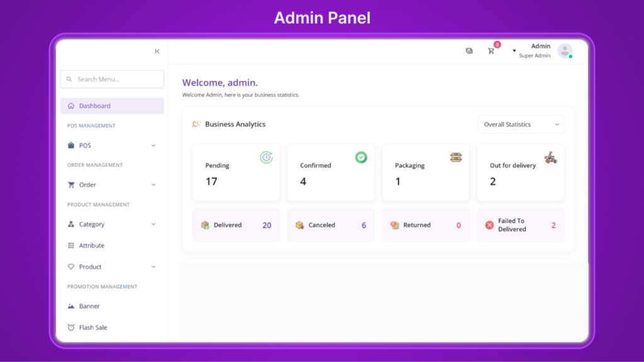Screen dimensions: 644x362
Task: Expand the POS menu chevron
Action: (153, 146)
